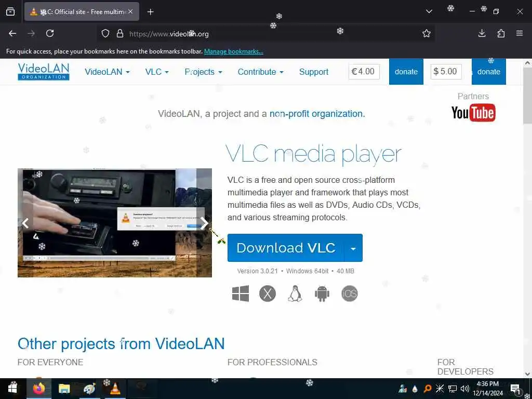The image size is (532, 399).
Task: Open the Windows Start menu
Action: pos(12,389)
